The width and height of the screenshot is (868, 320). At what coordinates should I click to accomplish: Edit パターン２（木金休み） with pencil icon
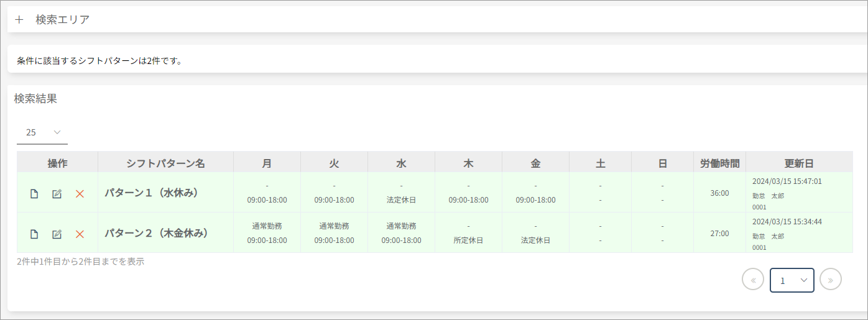(x=57, y=234)
